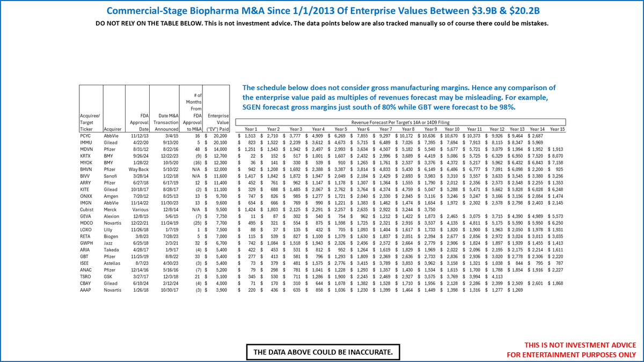The height and width of the screenshot is (362, 644).
Task: Click 'THE DATA ABOVE COULD BE INACCURATE.' box
Action: [323, 352]
